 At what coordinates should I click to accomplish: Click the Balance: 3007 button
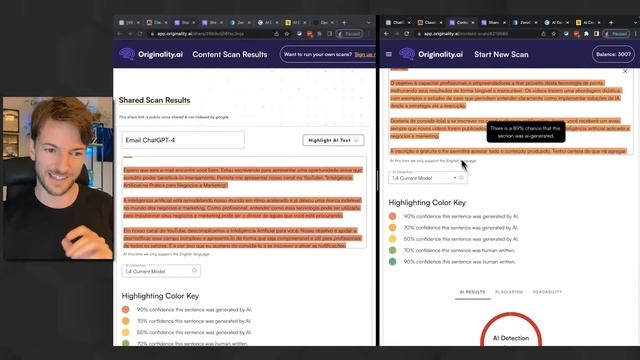click(613, 54)
